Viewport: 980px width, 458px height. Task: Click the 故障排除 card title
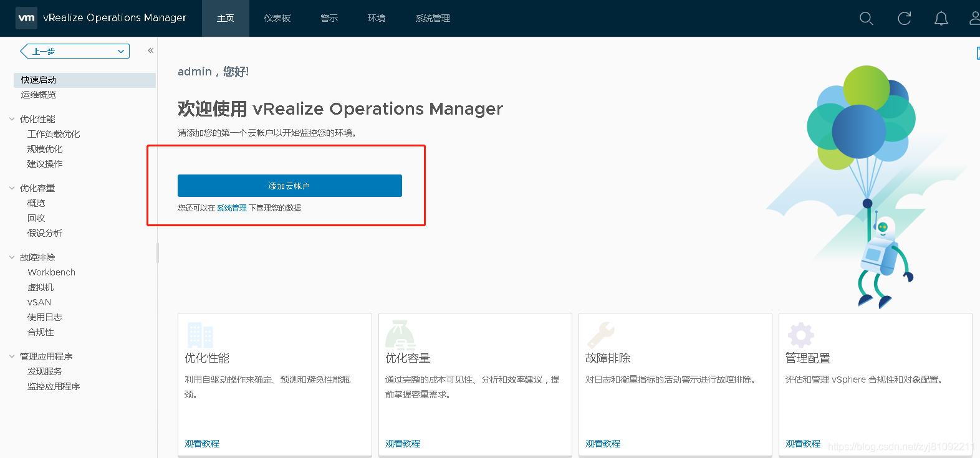pos(608,358)
